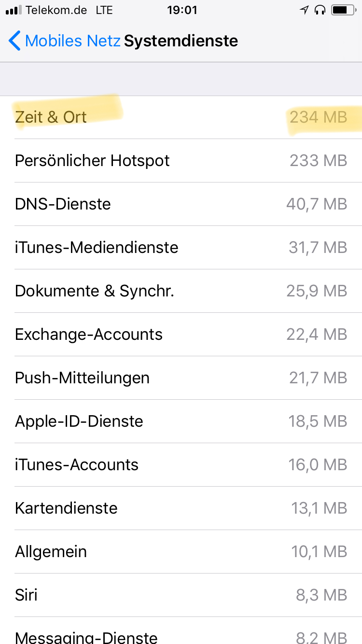The width and height of the screenshot is (362, 644).
Task: Tap the blue back chevron arrow
Action: point(15,41)
